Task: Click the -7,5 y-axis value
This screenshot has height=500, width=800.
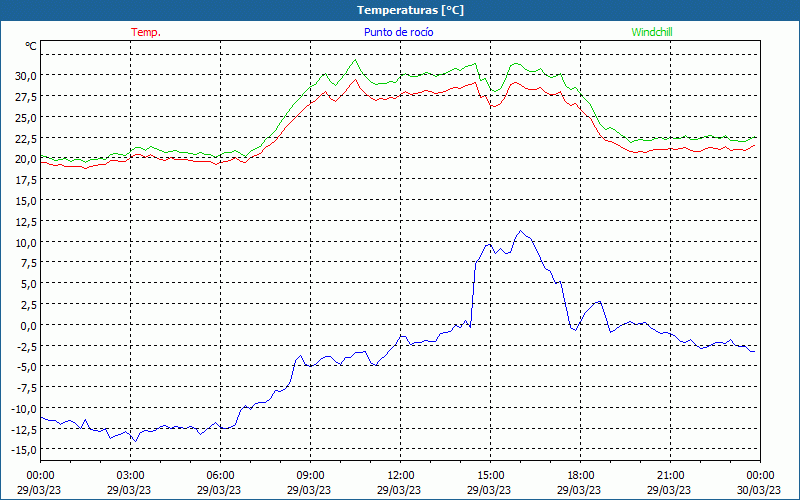Action: [27, 388]
